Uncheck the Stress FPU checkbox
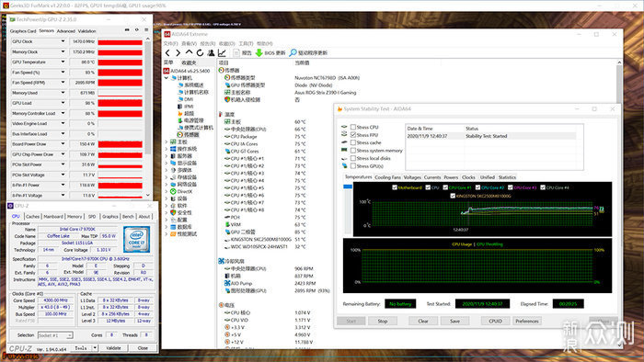 (352, 135)
